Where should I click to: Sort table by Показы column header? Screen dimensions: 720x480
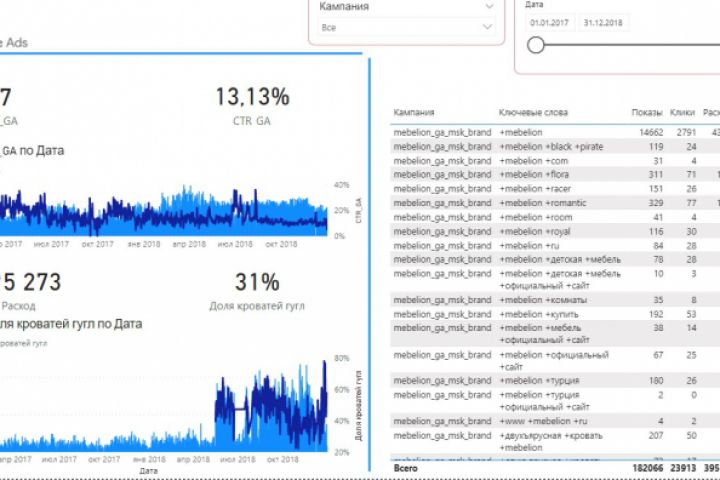647,113
